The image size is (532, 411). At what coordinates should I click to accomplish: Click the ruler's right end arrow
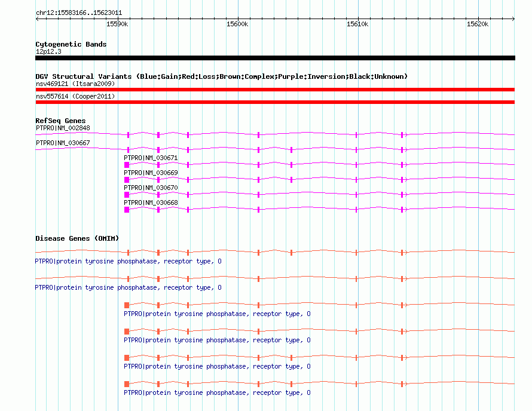[513, 19]
